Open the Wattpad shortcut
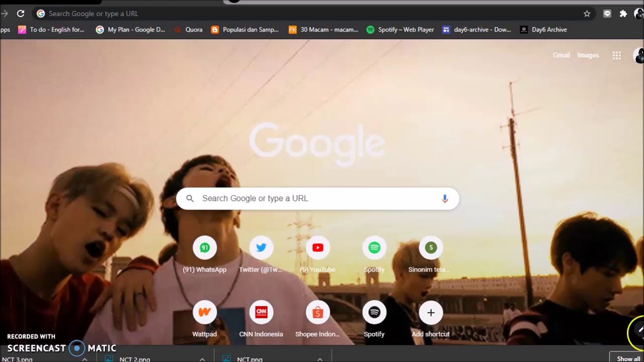Image resolution: width=644 pixels, height=362 pixels. pos(205,319)
